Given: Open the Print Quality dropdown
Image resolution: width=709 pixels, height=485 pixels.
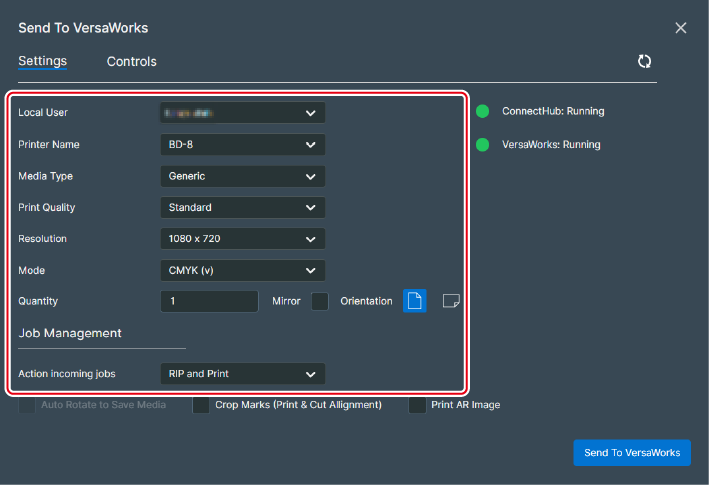Looking at the screenshot, I should [x=242, y=208].
